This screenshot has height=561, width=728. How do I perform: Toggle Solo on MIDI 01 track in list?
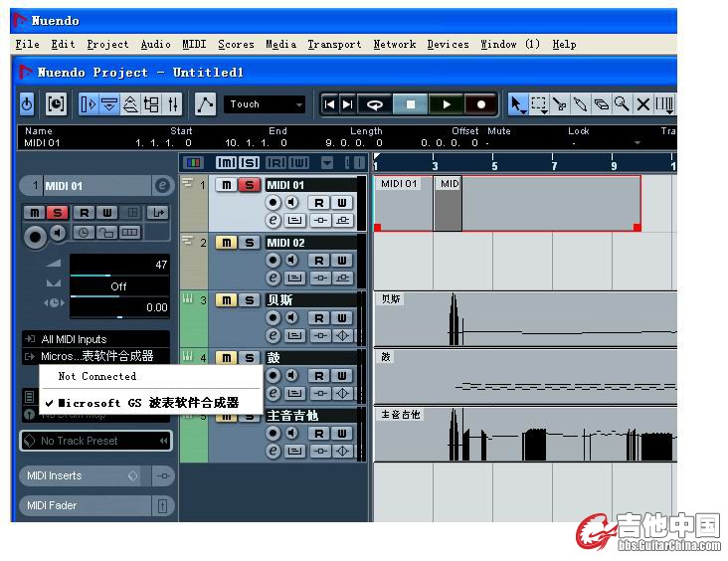(250, 185)
